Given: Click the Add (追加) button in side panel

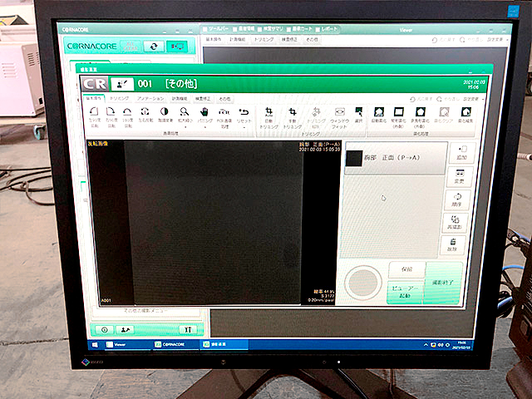Looking at the screenshot, I should tap(462, 152).
